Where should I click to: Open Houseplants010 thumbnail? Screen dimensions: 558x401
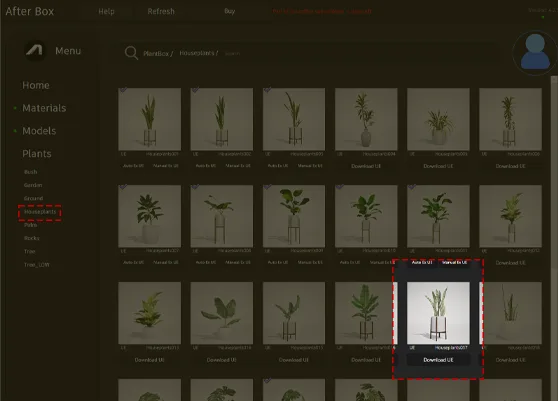tap(366, 216)
